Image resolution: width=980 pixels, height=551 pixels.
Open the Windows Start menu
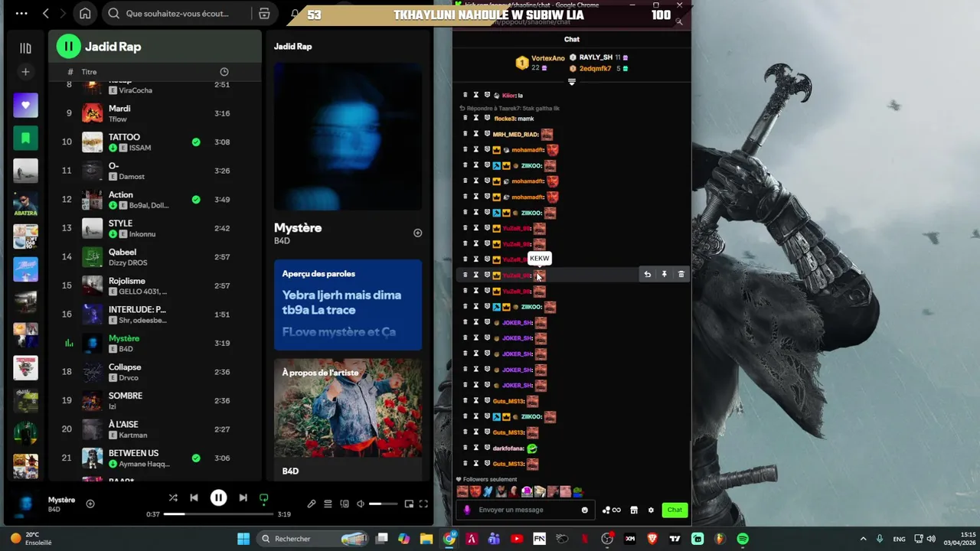[x=243, y=539]
